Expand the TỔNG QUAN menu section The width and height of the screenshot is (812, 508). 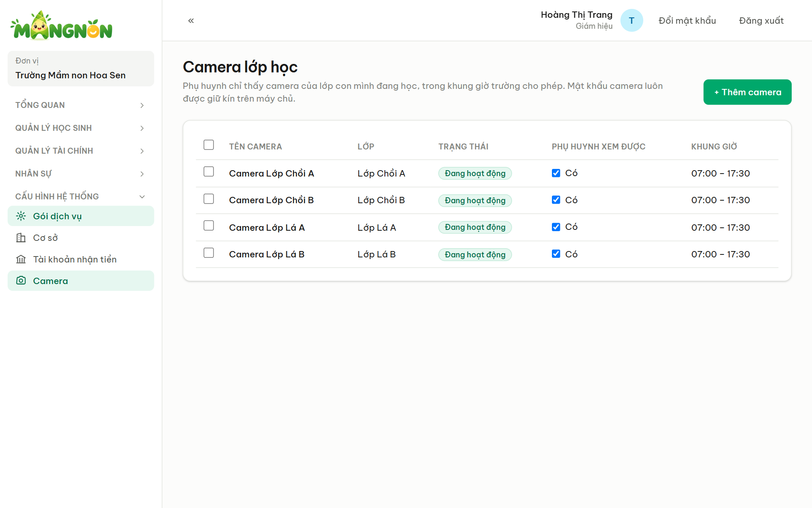pos(81,105)
